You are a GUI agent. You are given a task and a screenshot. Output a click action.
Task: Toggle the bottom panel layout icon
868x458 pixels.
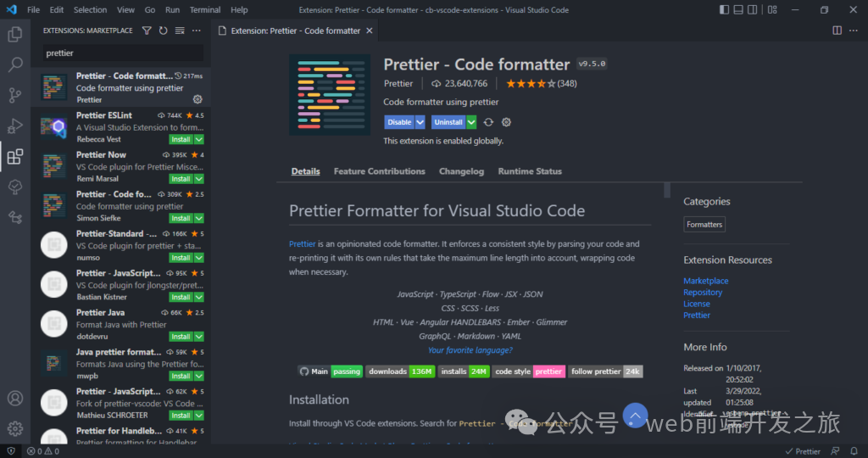point(739,10)
